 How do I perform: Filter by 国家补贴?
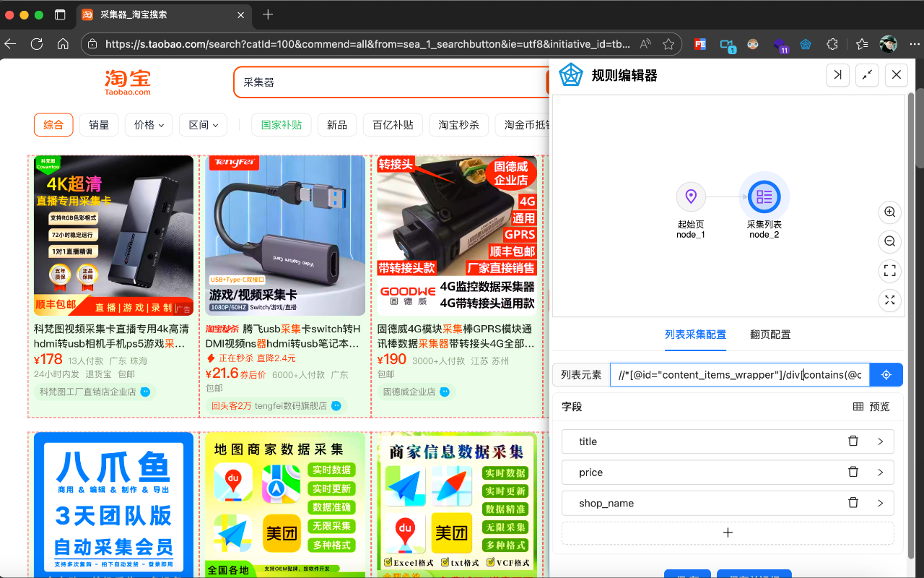pyautogui.click(x=282, y=124)
